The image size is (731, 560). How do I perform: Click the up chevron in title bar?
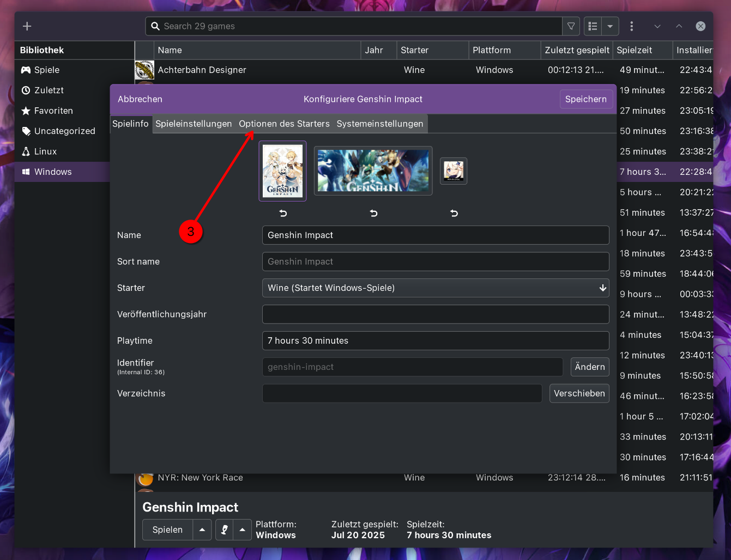click(x=679, y=26)
